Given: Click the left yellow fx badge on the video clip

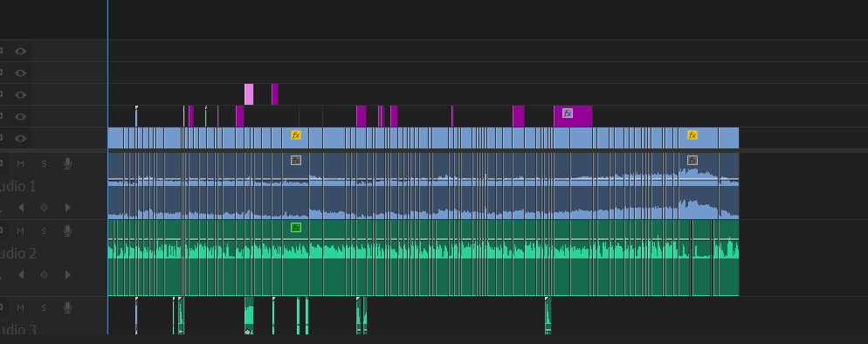Looking at the screenshot, I should [x=296, y=135].
